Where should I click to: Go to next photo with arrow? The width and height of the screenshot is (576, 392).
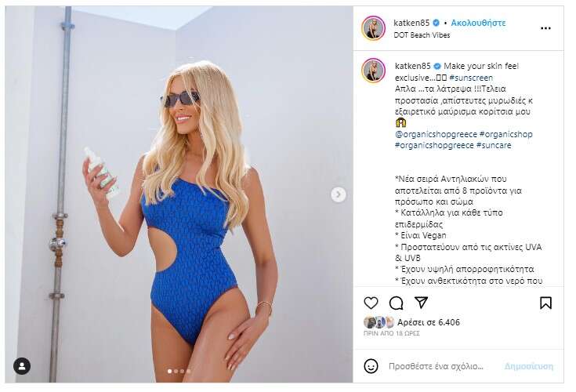point(338,194)
